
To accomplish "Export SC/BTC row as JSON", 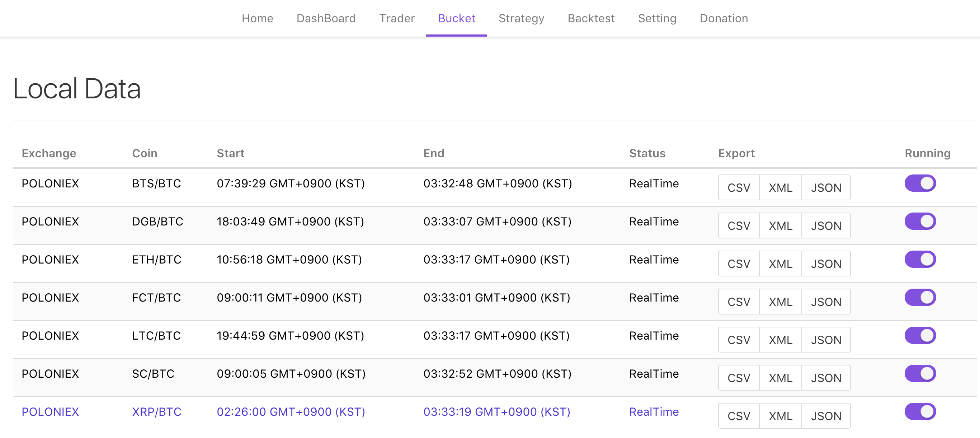I will tap(826, 378).
